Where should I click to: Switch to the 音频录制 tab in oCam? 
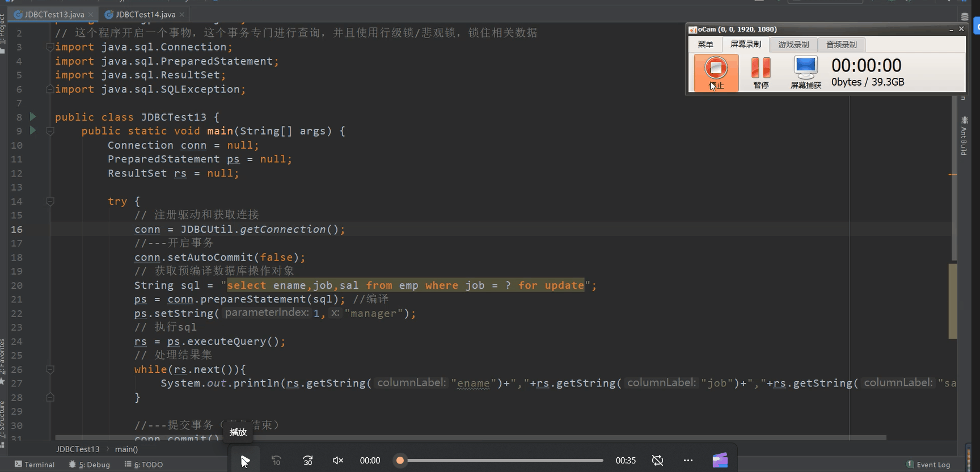pos(841,44)
